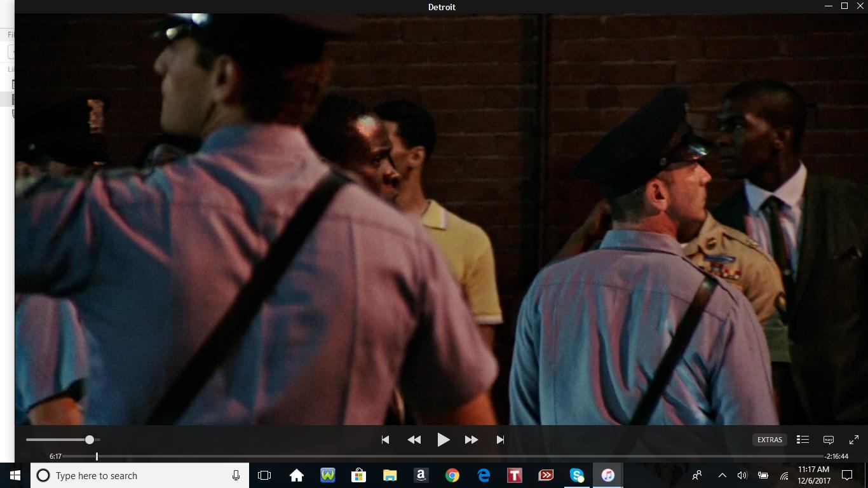
Task: Play the Detroit movie
Action: [444, 440]
